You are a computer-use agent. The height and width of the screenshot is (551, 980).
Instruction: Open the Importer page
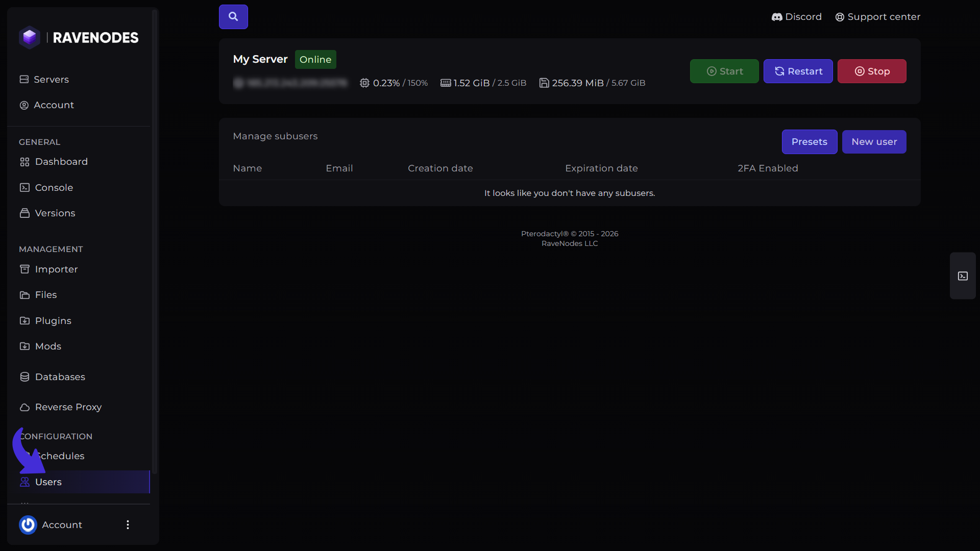tap(49, 269)
